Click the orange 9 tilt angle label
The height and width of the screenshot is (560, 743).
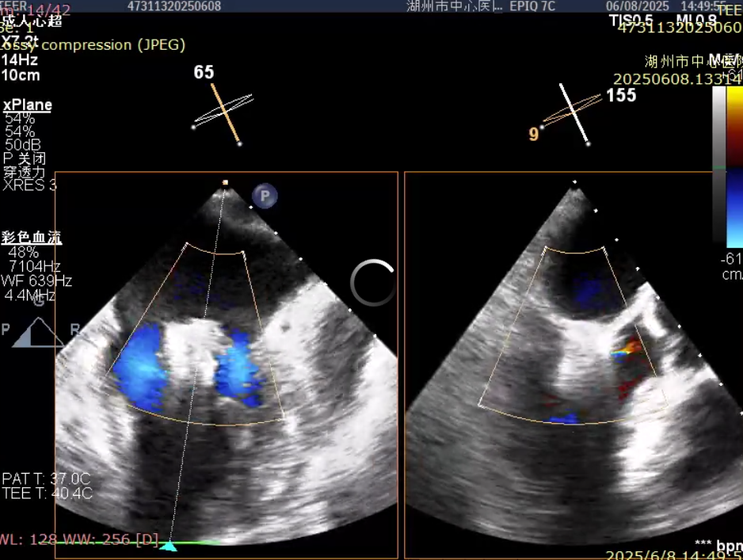tap(534, 135)
